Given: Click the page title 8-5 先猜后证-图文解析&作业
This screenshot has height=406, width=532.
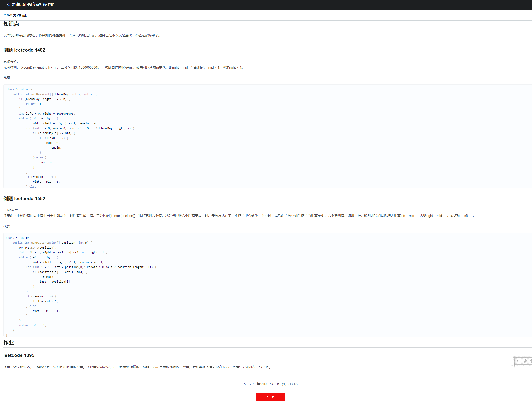Looking at the screenshot, I should [29, 4].
